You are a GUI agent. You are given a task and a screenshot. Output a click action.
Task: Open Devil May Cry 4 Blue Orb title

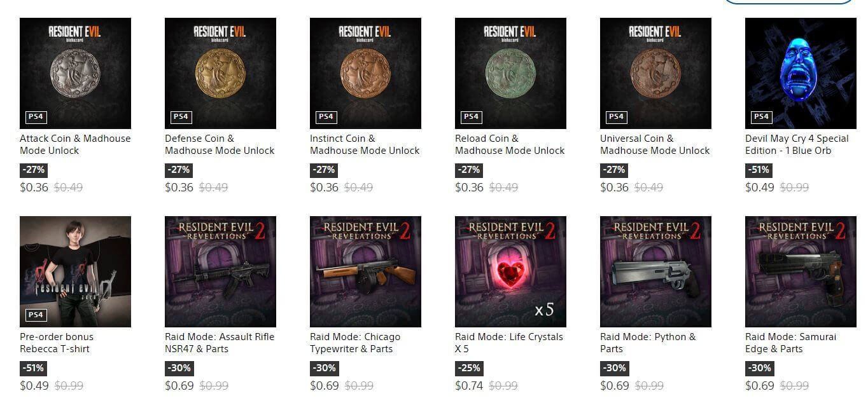[797, 144]
